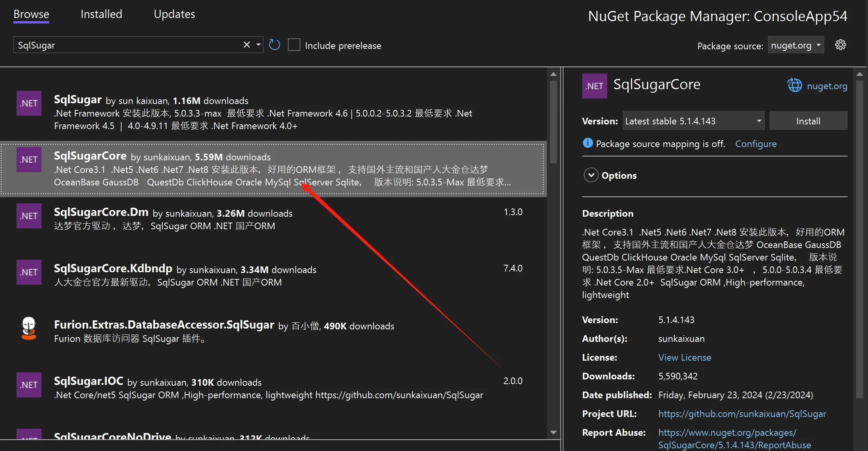868x451 pixels.
Task: Select the SqlSugarCore package .NET icon
Action: coord(29,160)
